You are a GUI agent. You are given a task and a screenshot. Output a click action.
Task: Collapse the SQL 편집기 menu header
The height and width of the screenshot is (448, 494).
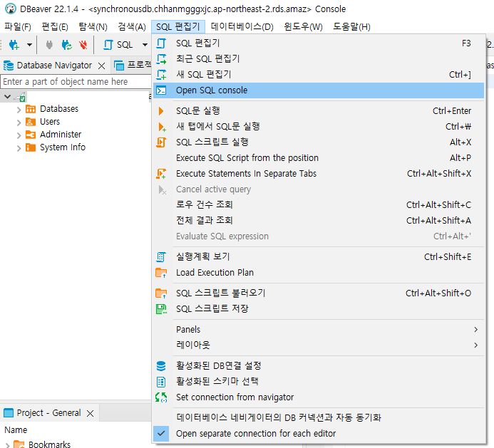[178, 27]
